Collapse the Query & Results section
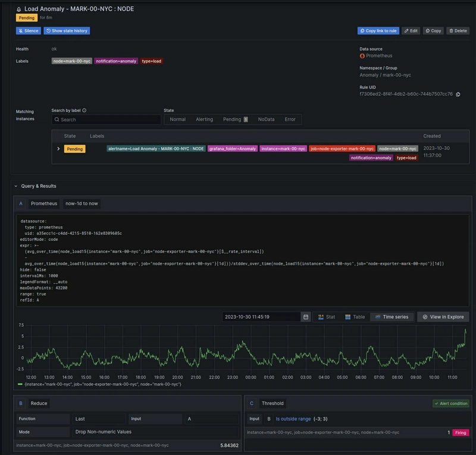The height and width of the screenshot is (455, 476). pyautogui.click(x=17, y=186)
